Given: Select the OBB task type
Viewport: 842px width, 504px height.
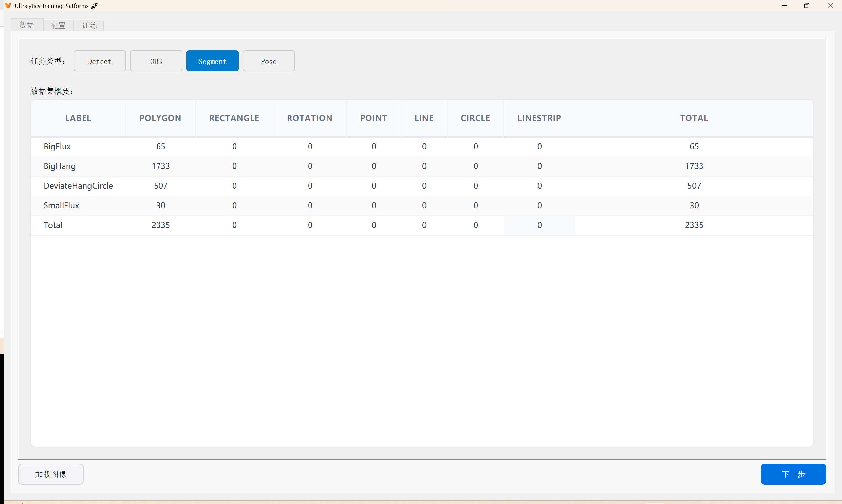Looking at the screenshot, I should pyautogui.click(x=156, y=61).
